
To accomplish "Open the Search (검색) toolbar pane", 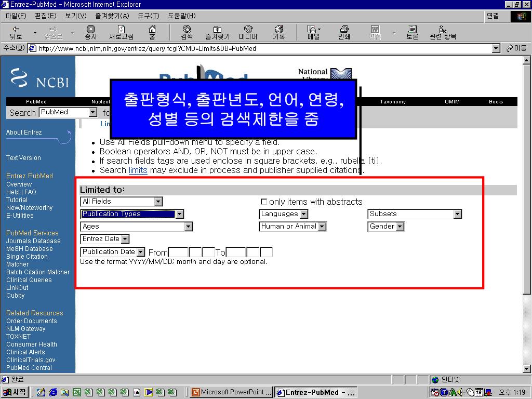I will (x=187, y=33).
